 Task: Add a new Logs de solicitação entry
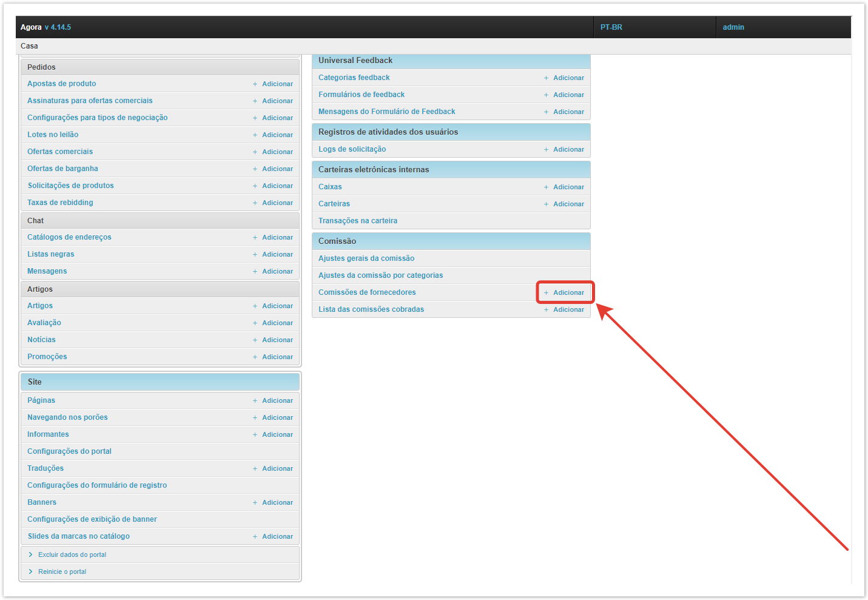(568, 149)
